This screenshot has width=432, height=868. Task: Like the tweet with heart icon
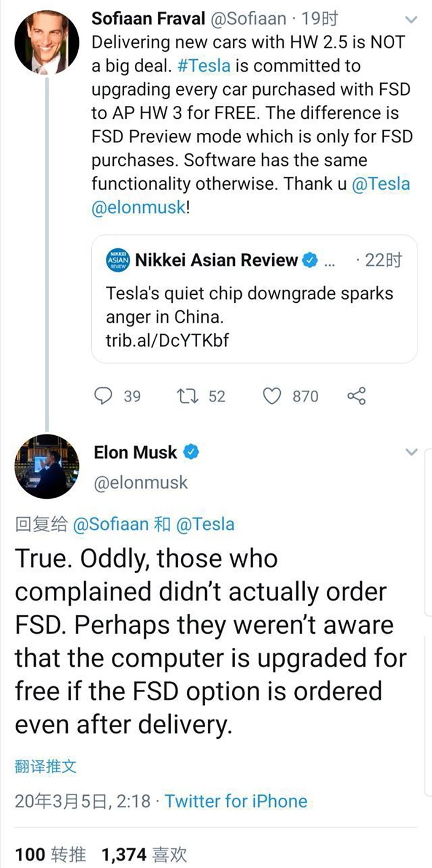(x=272, y=396)
